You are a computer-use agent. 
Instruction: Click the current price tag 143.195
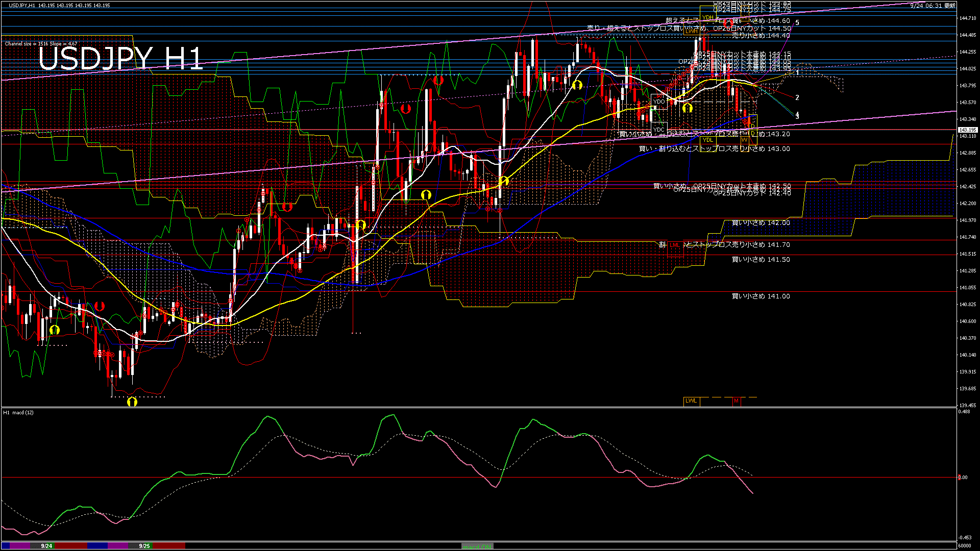click(x=967, y=130)
